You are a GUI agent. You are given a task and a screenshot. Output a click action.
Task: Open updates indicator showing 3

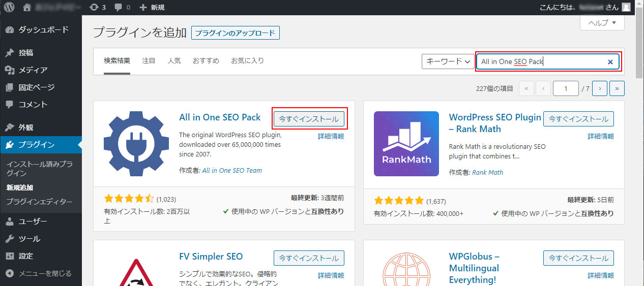[x=97, y=7]
